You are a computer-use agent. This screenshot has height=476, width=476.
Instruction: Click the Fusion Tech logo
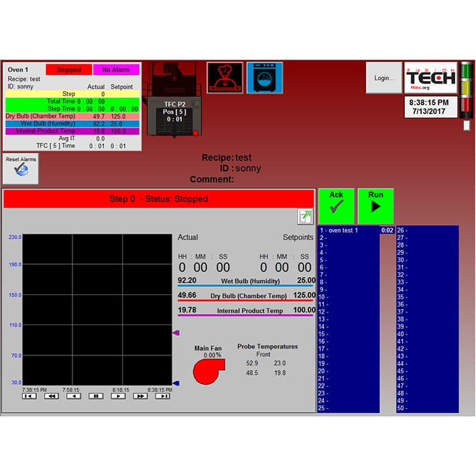click(430, 78)
